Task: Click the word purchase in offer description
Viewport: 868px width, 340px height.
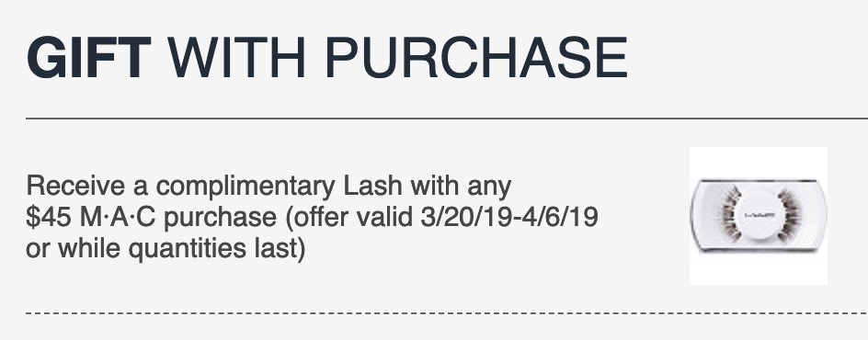Action: click(x=221, y=219)
